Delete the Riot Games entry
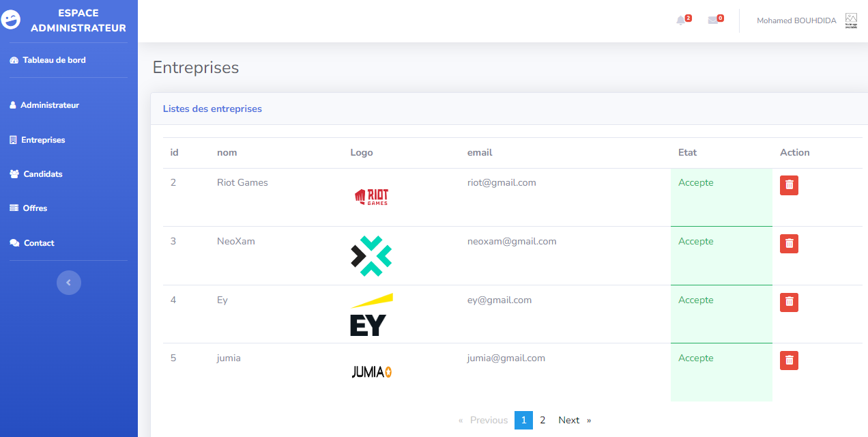 pyautogui.click(x=789, y=185)
